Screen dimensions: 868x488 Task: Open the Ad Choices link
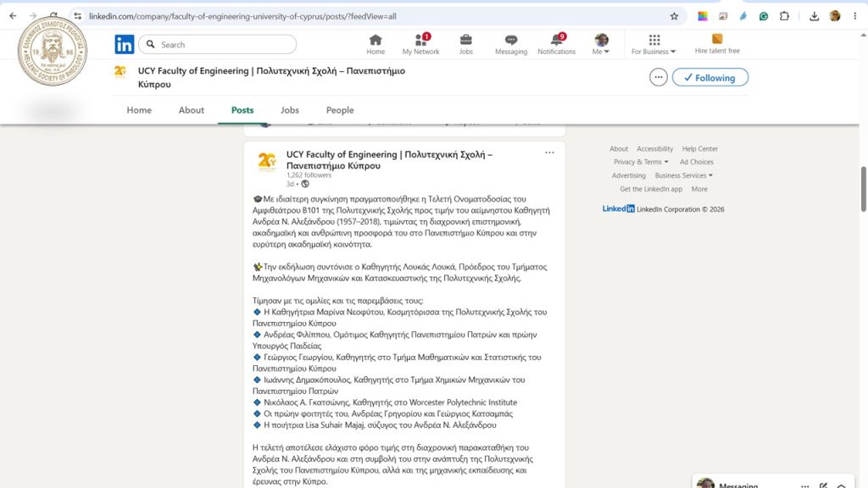[x=697, y=162]
